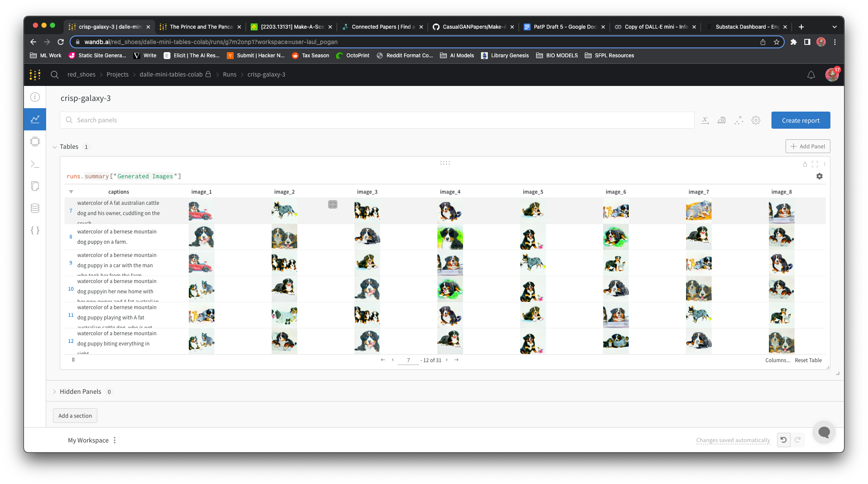Screen dimensions: 868x484
Task: Click the captions column header
Action: (118, 192)
